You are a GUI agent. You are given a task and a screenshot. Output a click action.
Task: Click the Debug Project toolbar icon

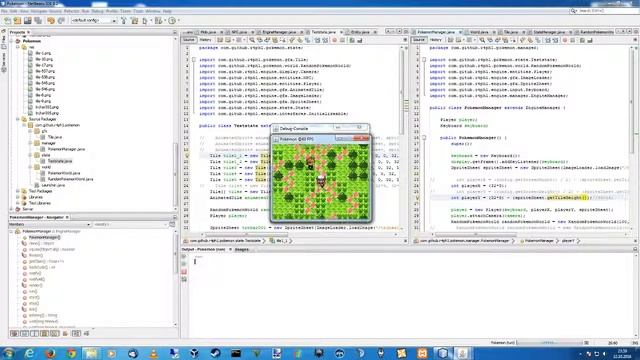[159, 20]
